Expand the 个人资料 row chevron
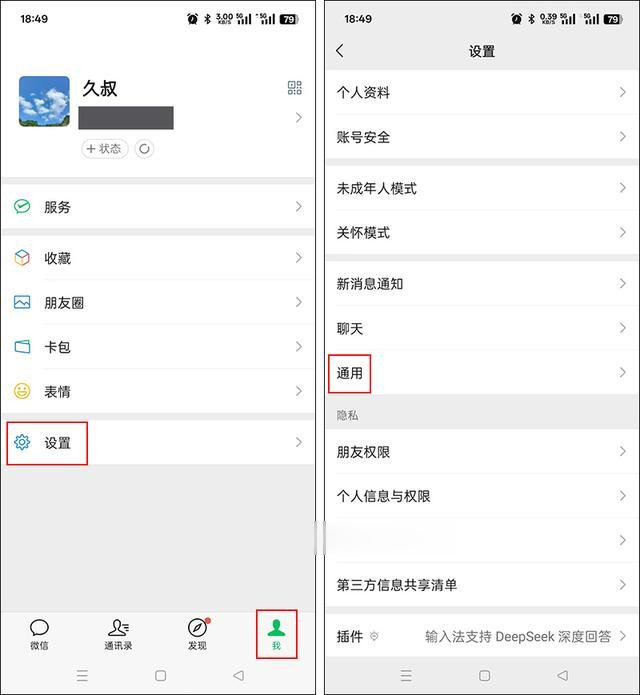Viewport: 640px width, 695px height. tap(623, 92)
